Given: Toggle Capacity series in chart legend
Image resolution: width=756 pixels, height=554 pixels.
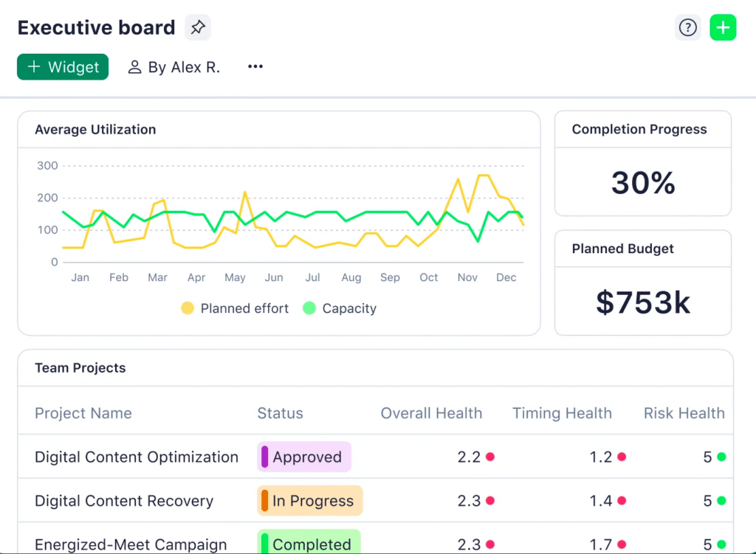Looking at the screenshot, I should [x=340, y=308].
